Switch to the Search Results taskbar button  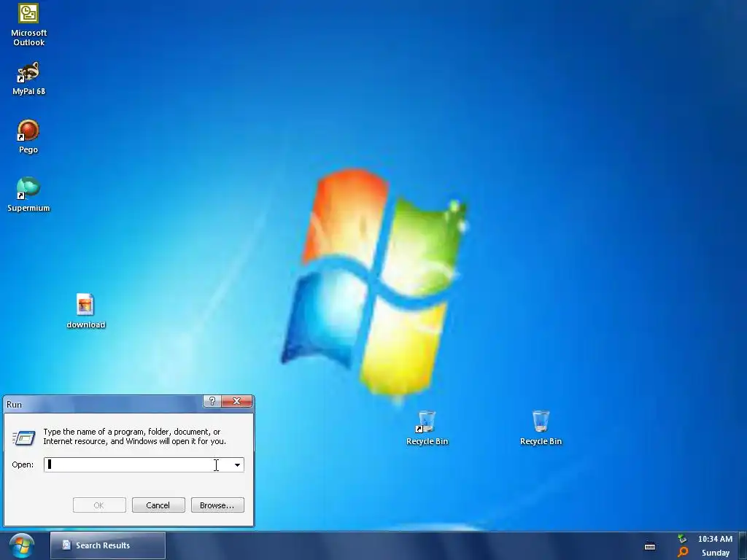point(108,545)
